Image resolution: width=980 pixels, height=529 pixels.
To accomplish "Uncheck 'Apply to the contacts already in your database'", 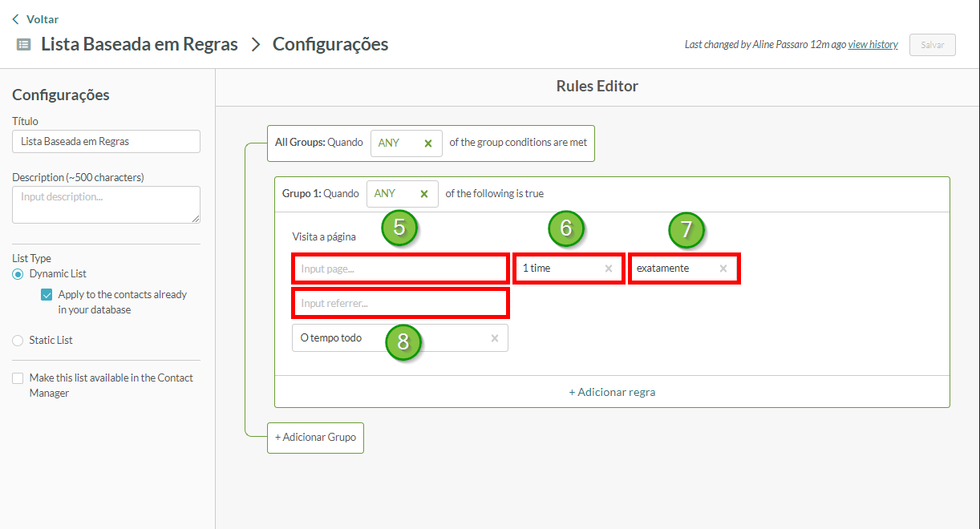I will pos(46,294).
